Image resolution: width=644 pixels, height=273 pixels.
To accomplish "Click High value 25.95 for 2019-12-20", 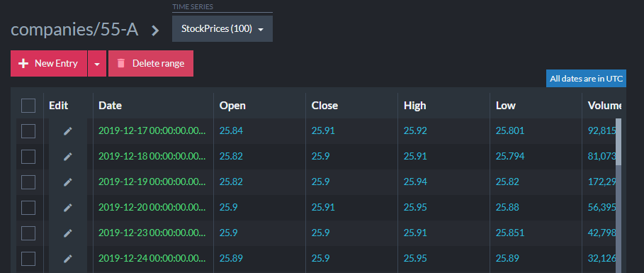I will click(415, 208).
